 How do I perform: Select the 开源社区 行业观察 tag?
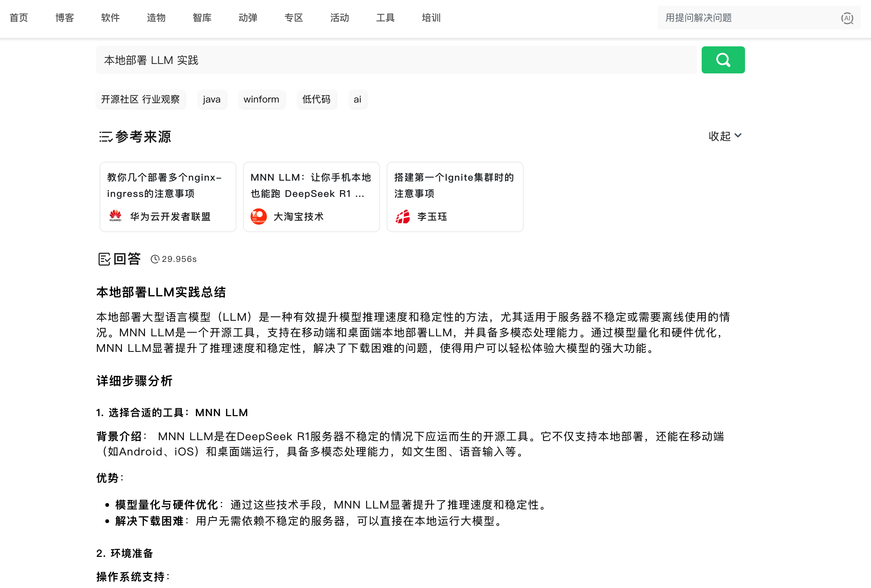(x=140, y=99)
